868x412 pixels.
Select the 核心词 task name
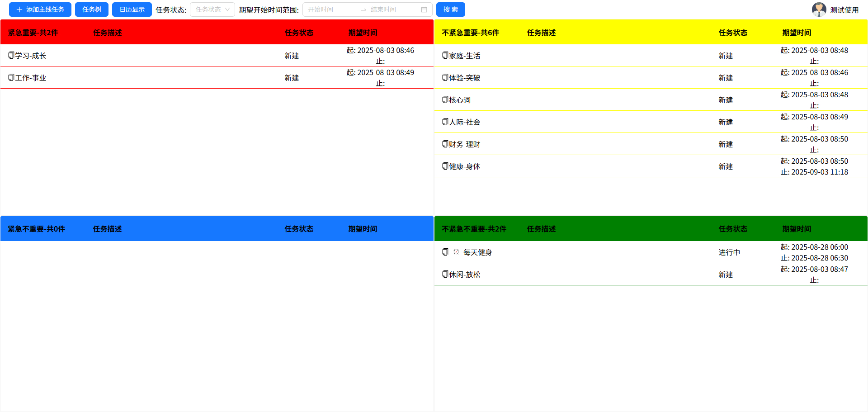point(460,100)
